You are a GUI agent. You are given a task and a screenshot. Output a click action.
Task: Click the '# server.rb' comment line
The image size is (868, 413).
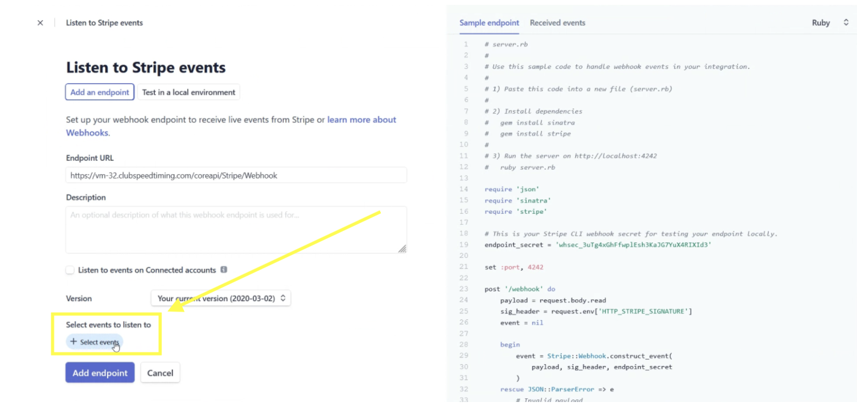[506, 45]
